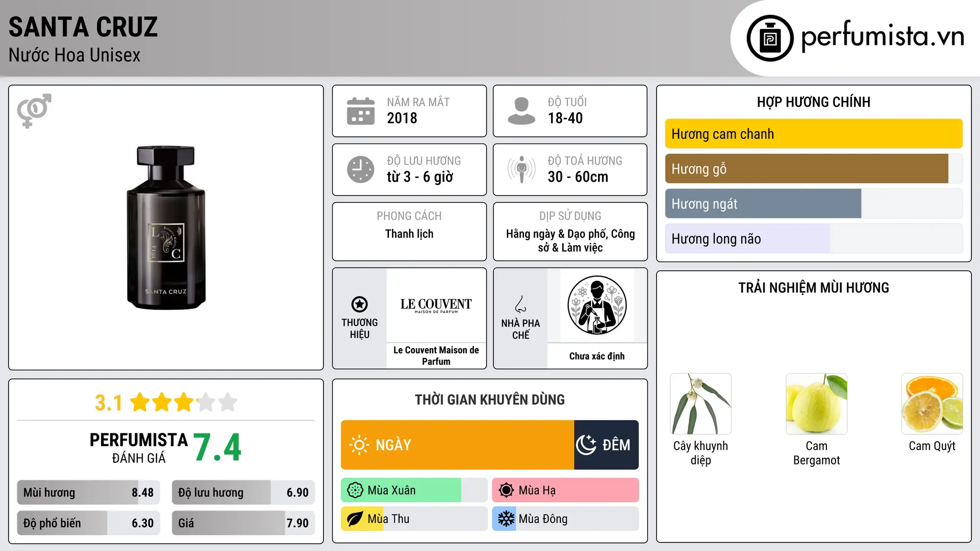The image size is (980, 551).
Task: Open the Le Couvent Maison de Parfum link
Action: (436, 356)
